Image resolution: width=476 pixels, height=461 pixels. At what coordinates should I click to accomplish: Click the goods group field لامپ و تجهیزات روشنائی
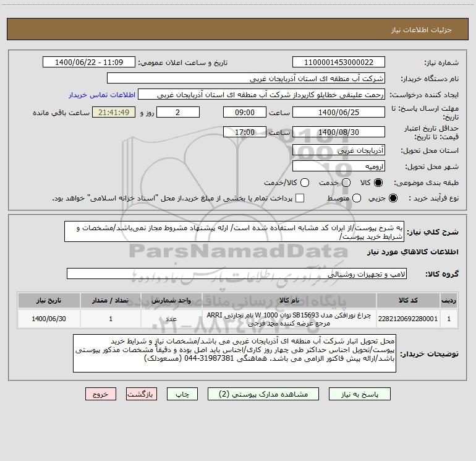pyautogui.click(x=237, y=274)
